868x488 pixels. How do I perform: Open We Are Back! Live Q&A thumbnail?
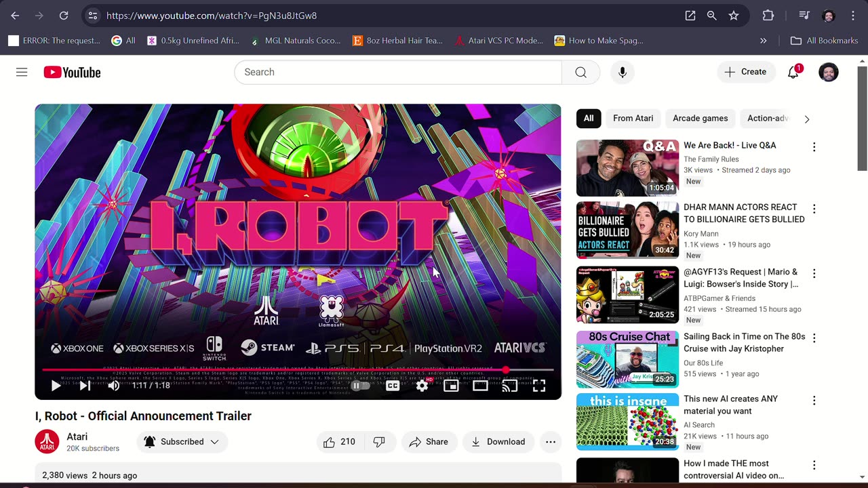click(x=627, y=168)
